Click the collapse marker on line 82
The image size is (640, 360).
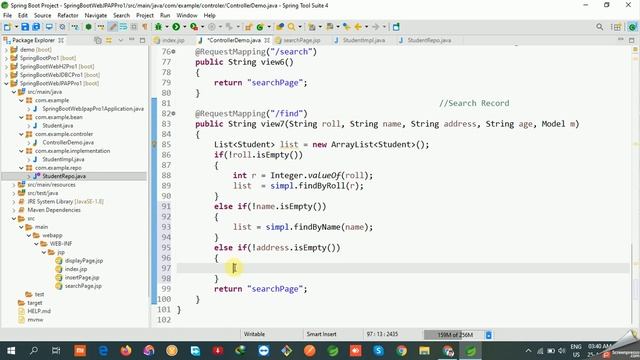[173, 113]
